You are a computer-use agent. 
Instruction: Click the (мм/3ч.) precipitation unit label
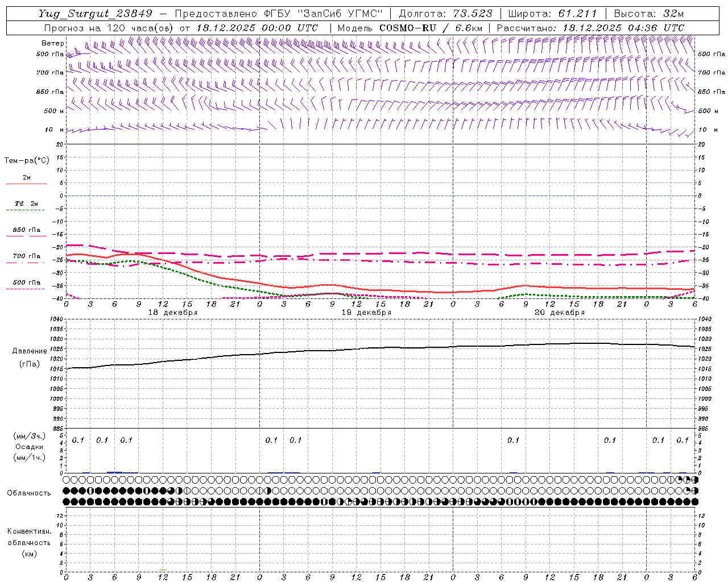pyautogui.click(x=30, y=436)
